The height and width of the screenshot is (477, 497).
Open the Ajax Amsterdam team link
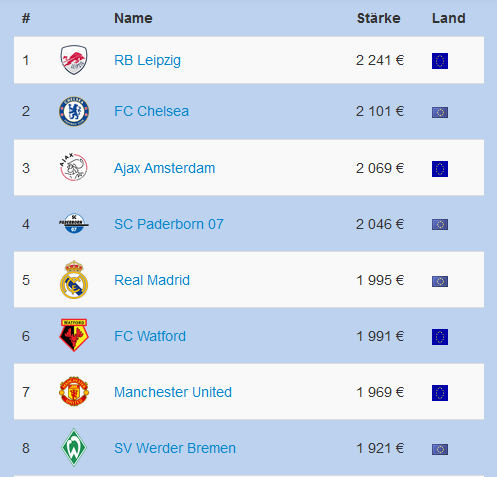[164, 168]
